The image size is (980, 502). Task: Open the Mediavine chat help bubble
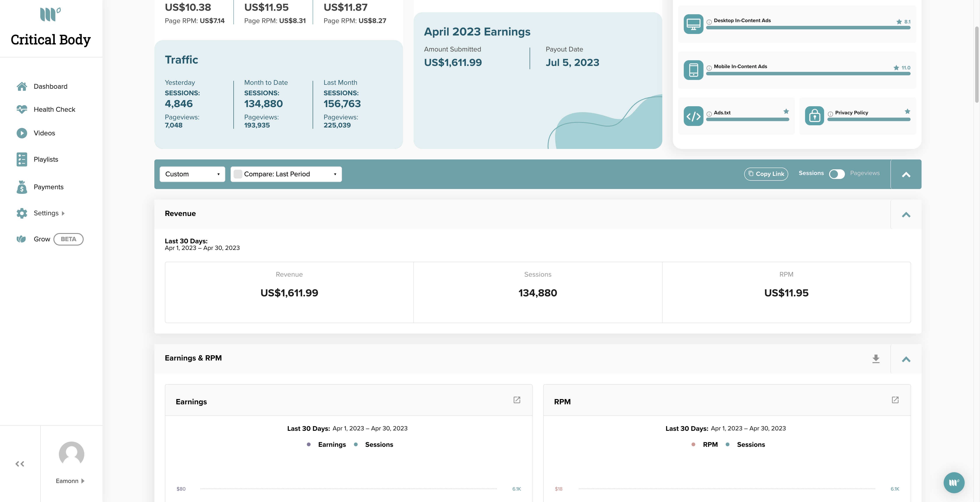pyautogui.click(x=954, y=483)
